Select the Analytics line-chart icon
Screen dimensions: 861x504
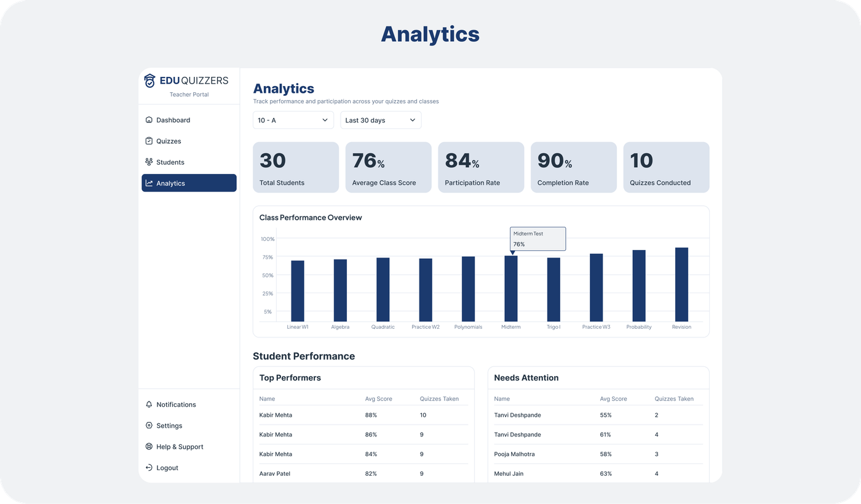coord(148,183)
